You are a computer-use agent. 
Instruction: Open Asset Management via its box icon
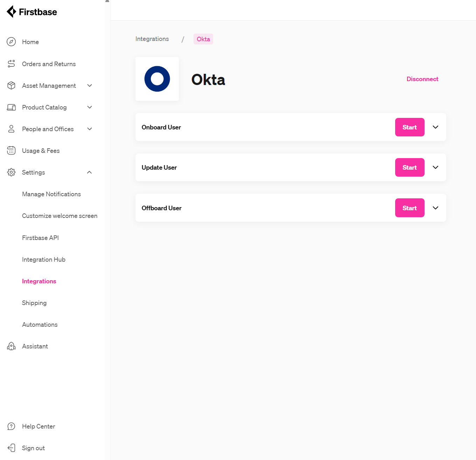click(11, 85)
